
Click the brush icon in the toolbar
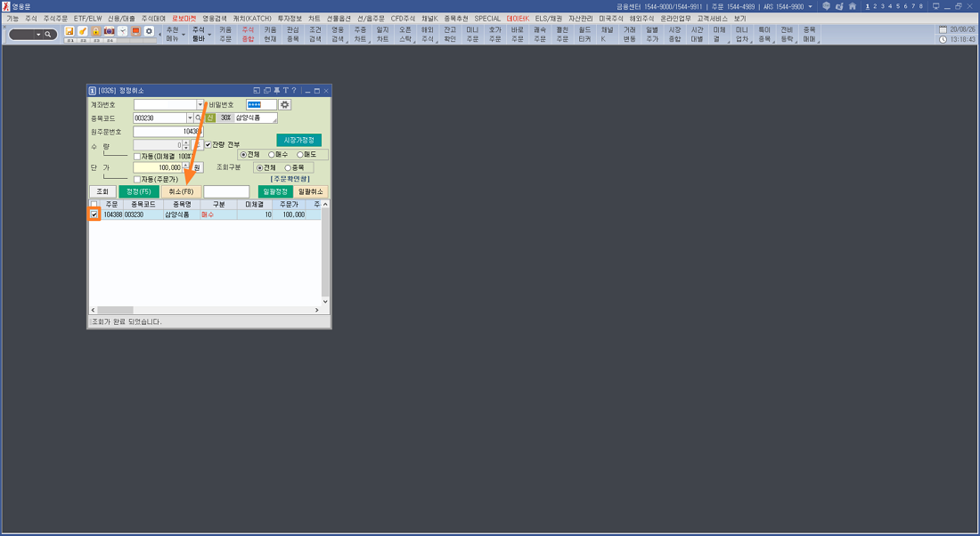(x=83, y=31)
